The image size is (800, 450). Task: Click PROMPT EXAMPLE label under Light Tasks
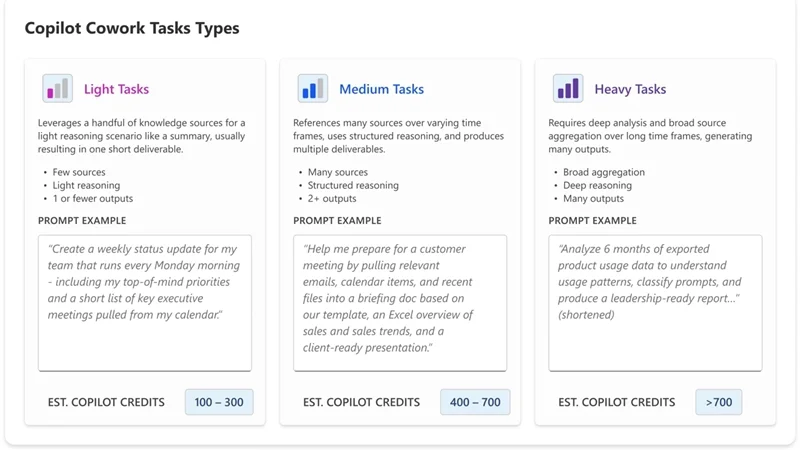[82, 220]
